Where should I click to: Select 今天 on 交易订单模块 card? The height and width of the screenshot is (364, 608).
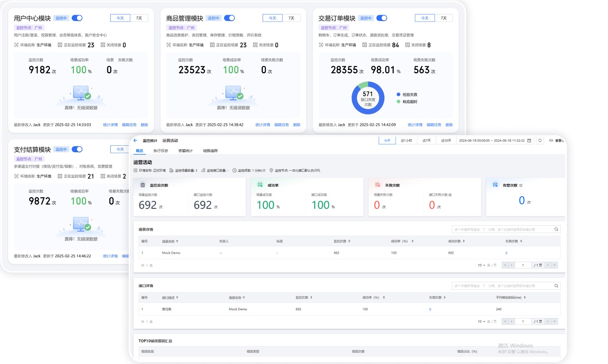425,18
